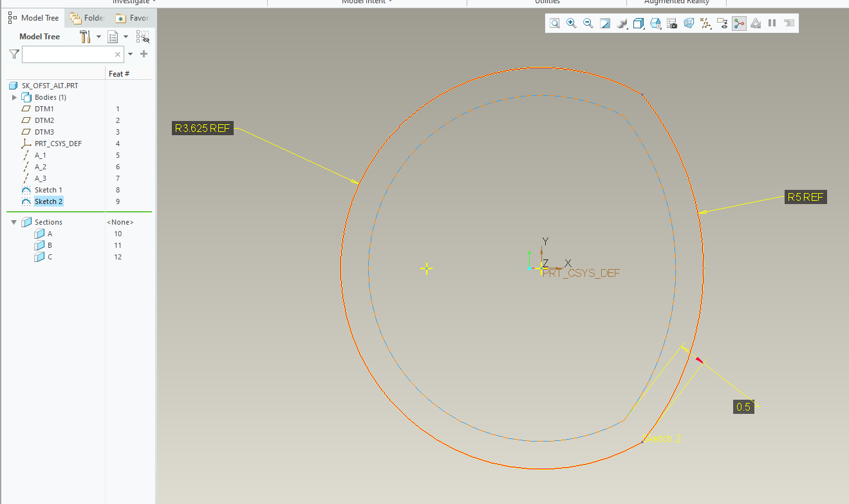Screen dimensions: 849x504
Task: Click inside the Model Tree search box
Action: click(x=71, y=54)
